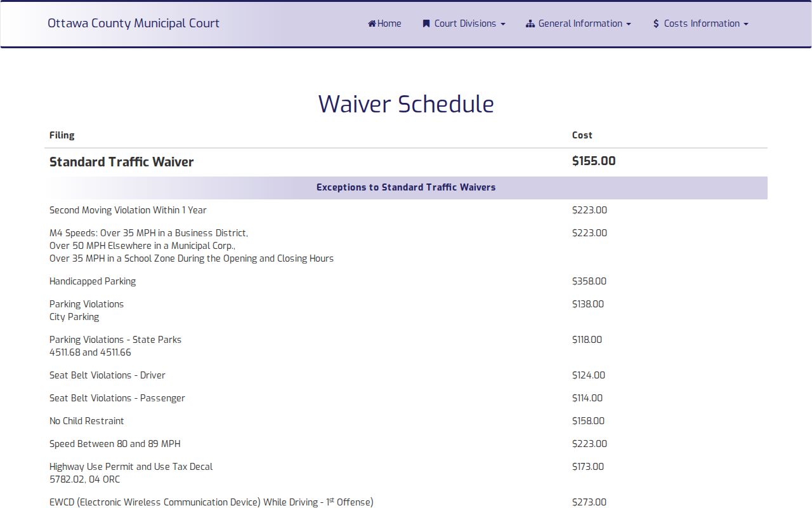Select the Standard Traffic Waiver row title
Viewport: 812px width, 508px height.
pyautogui.click(x=122, y=162)
